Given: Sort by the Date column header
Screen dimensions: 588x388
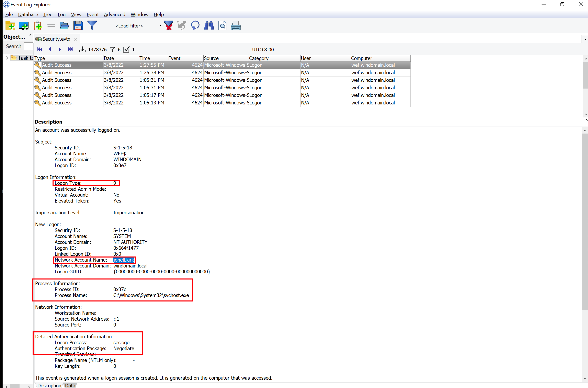Looking at the screenshot, I should tap(121, 58).
